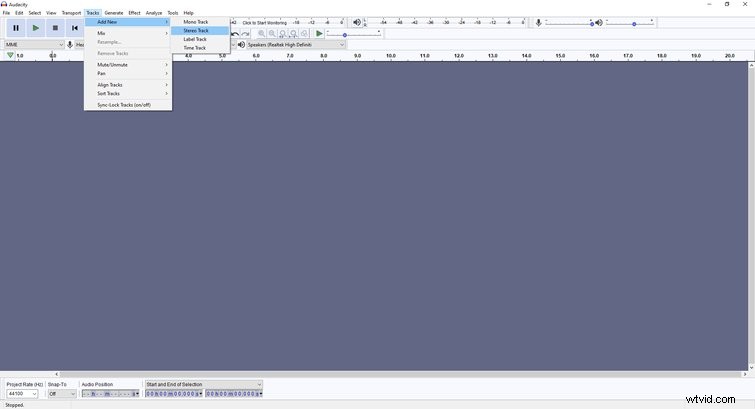Click the horizontal scrollbar left arrow
This screenshot has width=755, height=409.
(56, 374)
